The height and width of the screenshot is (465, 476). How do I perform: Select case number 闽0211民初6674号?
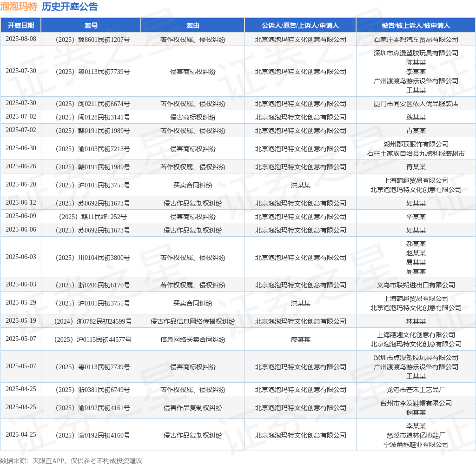click(93, 104)
